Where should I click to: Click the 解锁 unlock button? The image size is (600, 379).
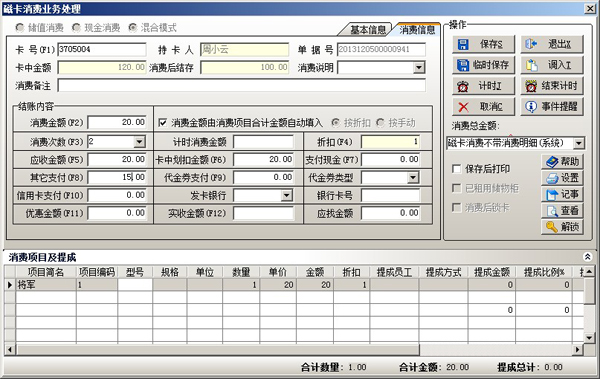[562, 227]
